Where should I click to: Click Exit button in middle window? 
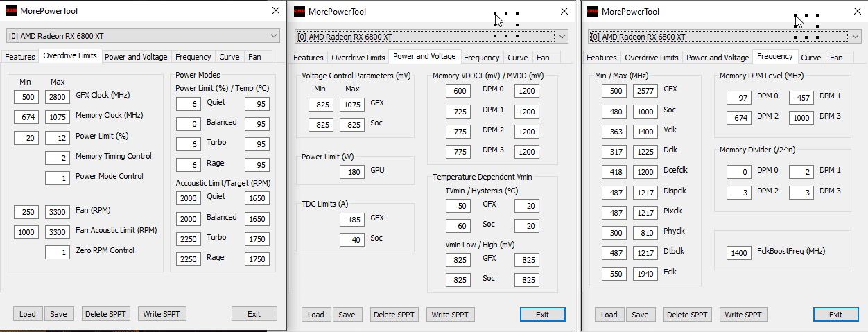[x=543, y=315]
